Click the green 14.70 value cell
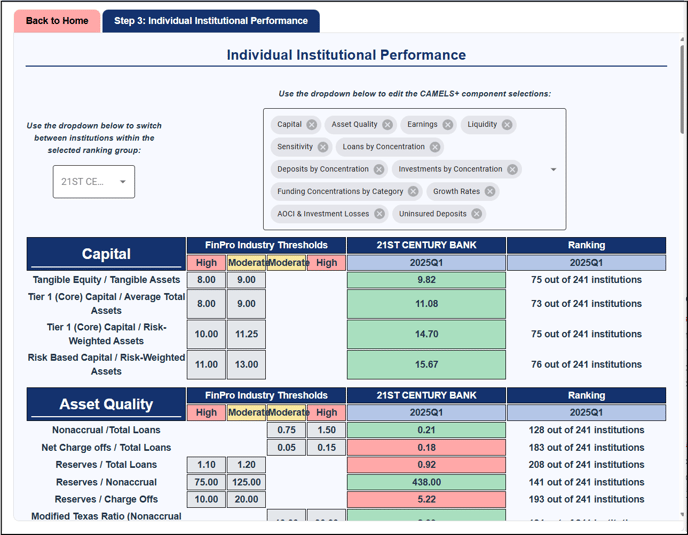This screenshot has height=535, width=688. (426, 334)
